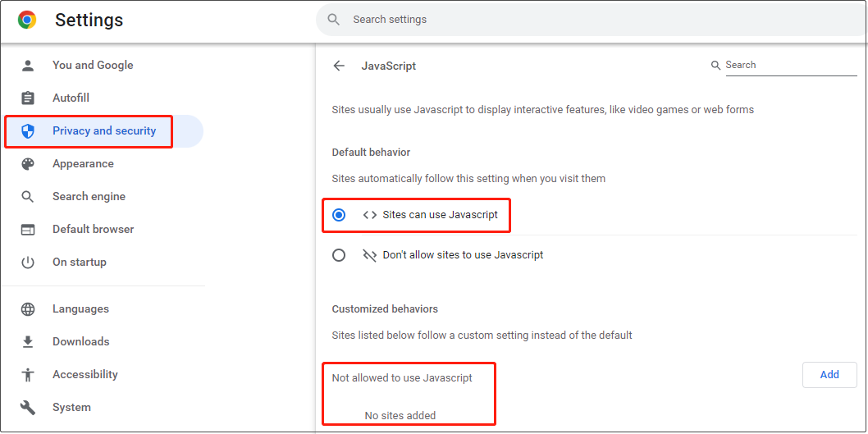Click the JavaScript page Search field
868x434 pixels.
(791, 65)
